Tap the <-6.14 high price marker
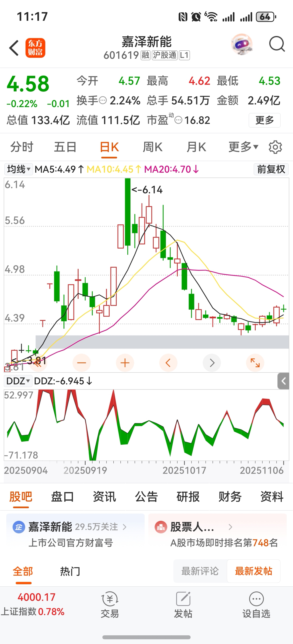293x644 pixels. [x=147, y=190]
